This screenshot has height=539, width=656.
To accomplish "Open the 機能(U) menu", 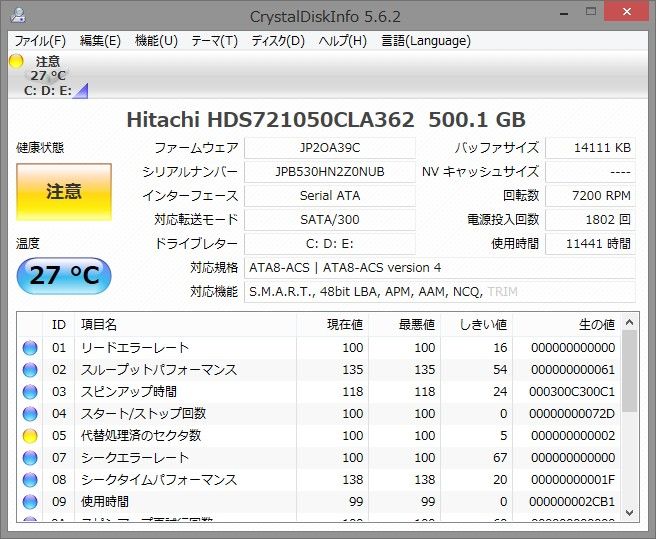I will tap(156, 41).
